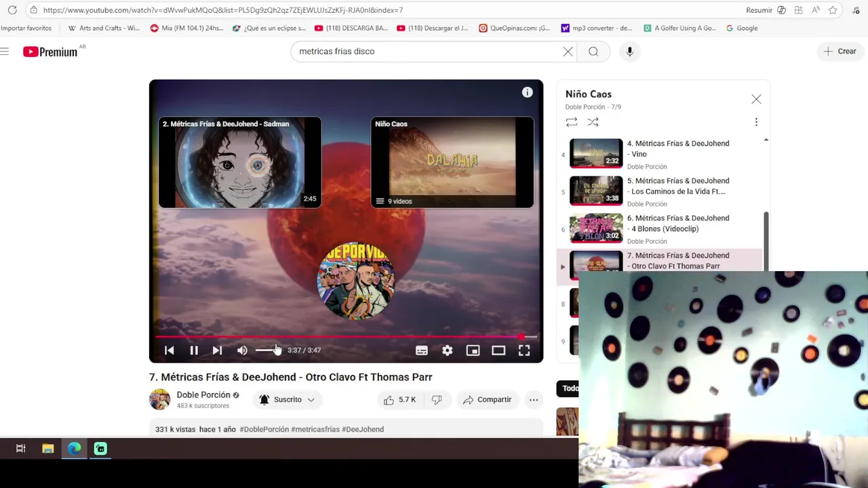Dislike the video
Image resolution: width=868 pixels, height=488 pixels.
click(x=437, y=400)
